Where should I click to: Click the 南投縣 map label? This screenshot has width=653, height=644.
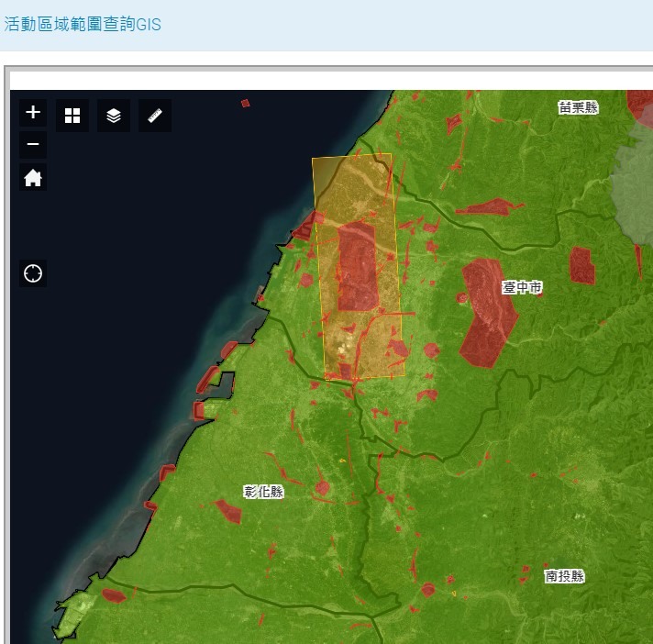(x=564, y=576)
